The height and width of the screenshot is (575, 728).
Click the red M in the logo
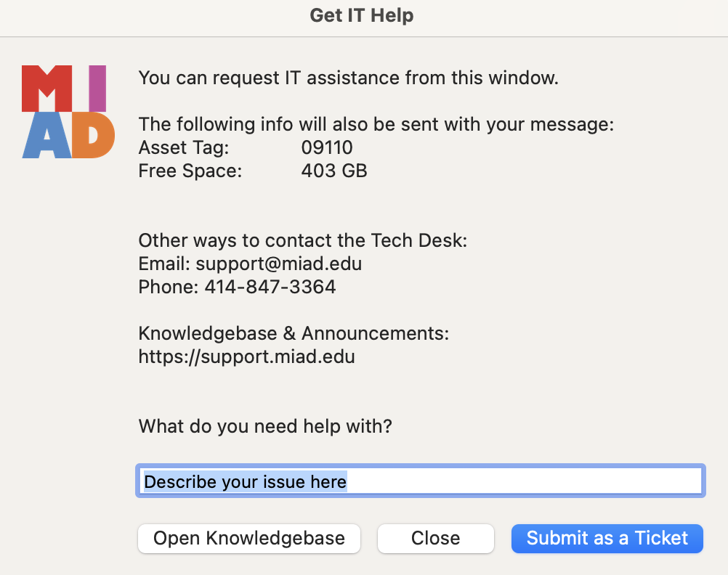pyautogui.click(x=47, y=88)
